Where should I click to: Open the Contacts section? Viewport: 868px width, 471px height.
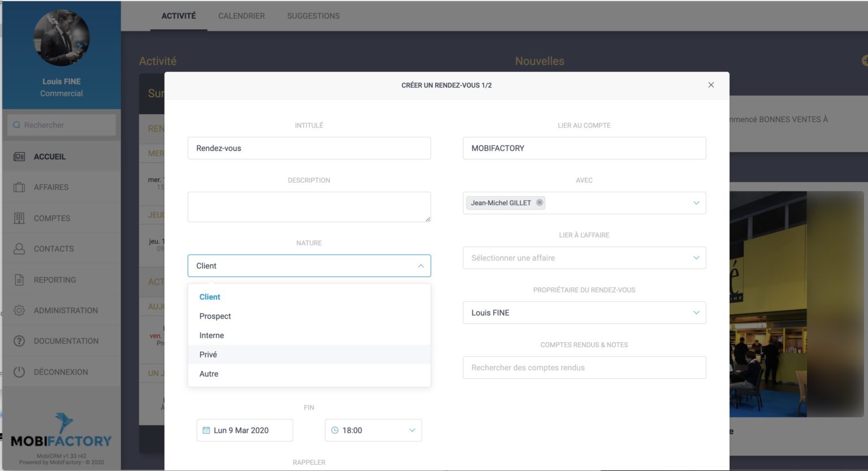coord(54,249)
